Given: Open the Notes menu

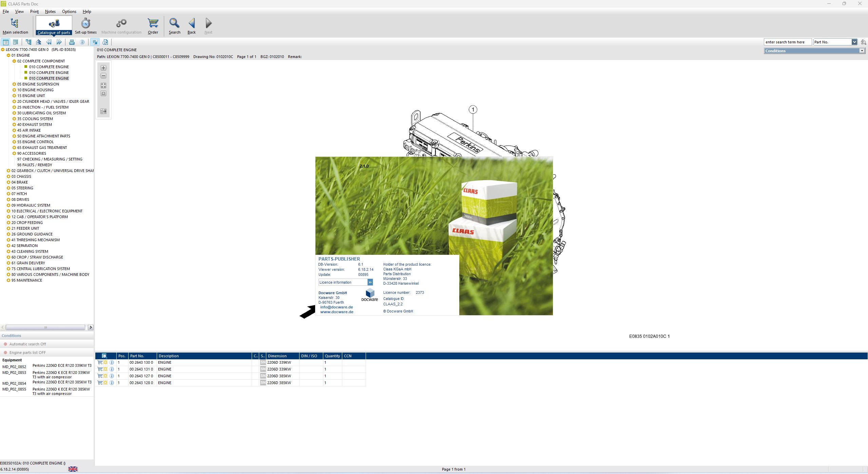Looking at the screenshot, I should 50,11.
